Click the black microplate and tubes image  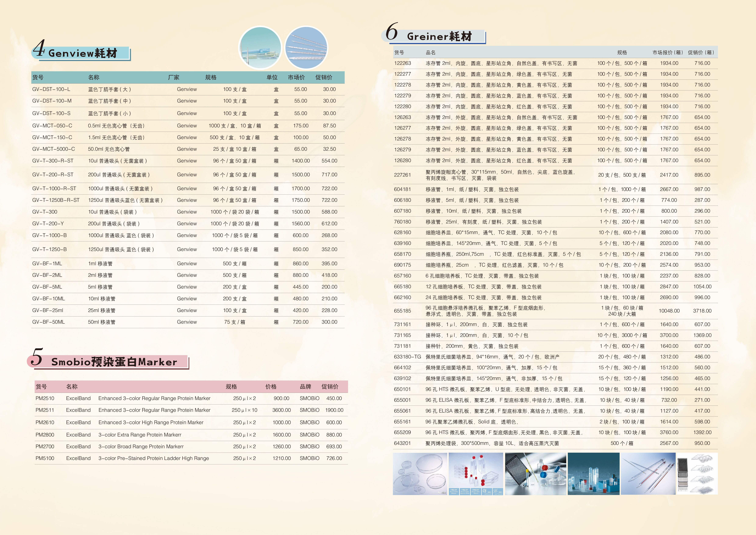(535, 474)
